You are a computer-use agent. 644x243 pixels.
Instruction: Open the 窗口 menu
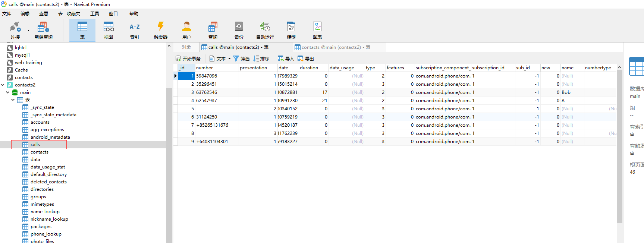(113, 13)
